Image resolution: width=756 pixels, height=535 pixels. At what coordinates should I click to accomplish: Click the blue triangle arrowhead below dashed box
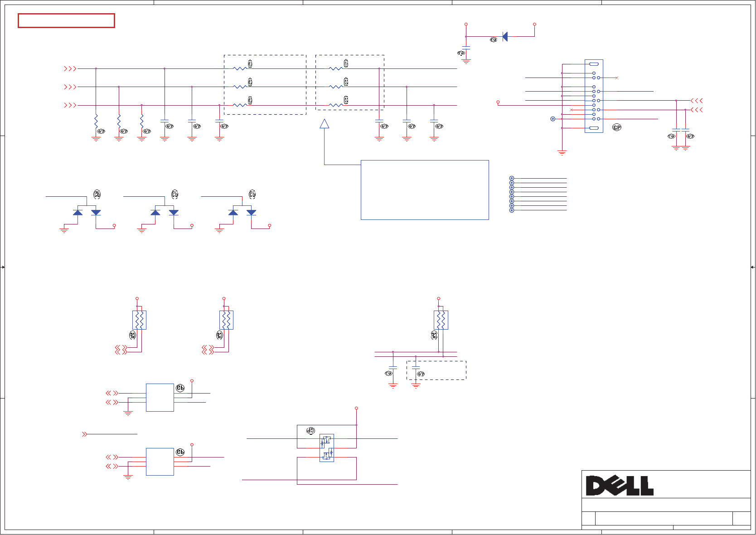(325, 123)
